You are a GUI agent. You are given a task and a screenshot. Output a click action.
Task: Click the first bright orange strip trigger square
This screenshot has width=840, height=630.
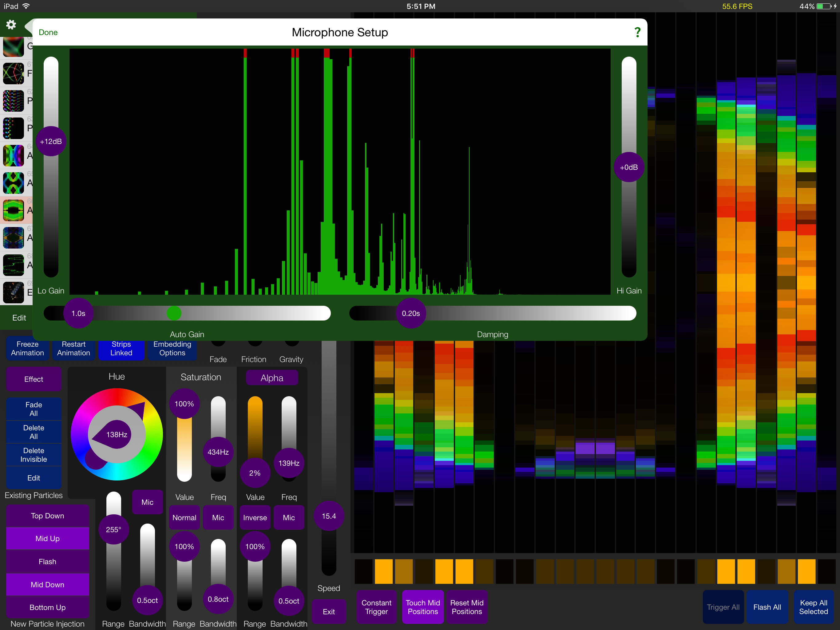[383, 571]
